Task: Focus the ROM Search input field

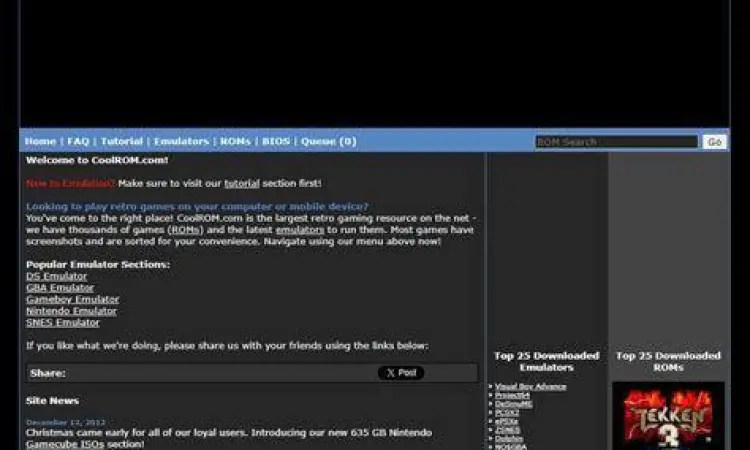Action: pyautogui.click(x=616, y=142)
